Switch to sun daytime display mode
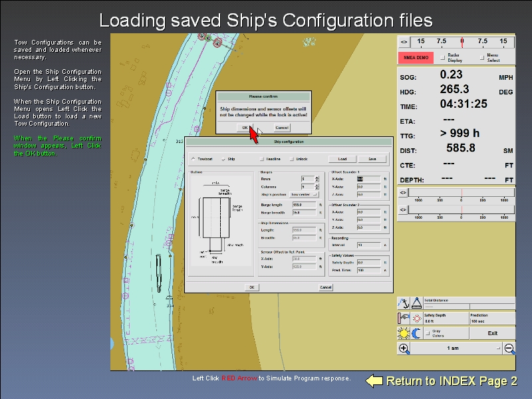Image resolution: width=532 pixels, height=399 pixels. tap(403, 333)
